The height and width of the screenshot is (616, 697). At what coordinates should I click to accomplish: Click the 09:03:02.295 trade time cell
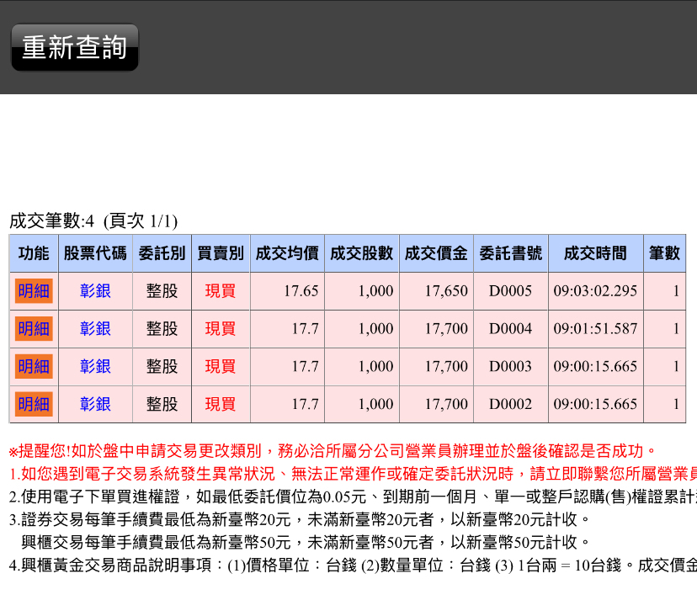pyautogui.click(x=595, y=291)
